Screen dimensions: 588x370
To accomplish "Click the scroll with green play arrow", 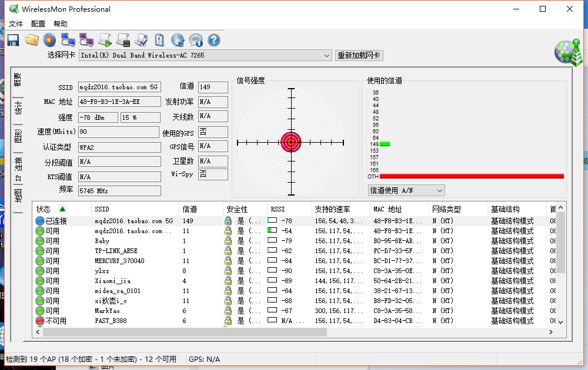I will 105,40.
